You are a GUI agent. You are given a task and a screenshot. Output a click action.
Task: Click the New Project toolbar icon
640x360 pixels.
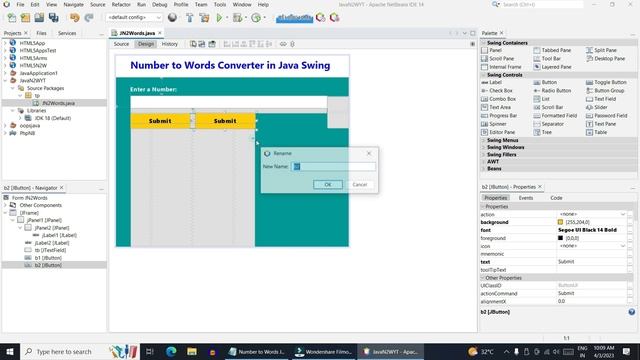25,18
